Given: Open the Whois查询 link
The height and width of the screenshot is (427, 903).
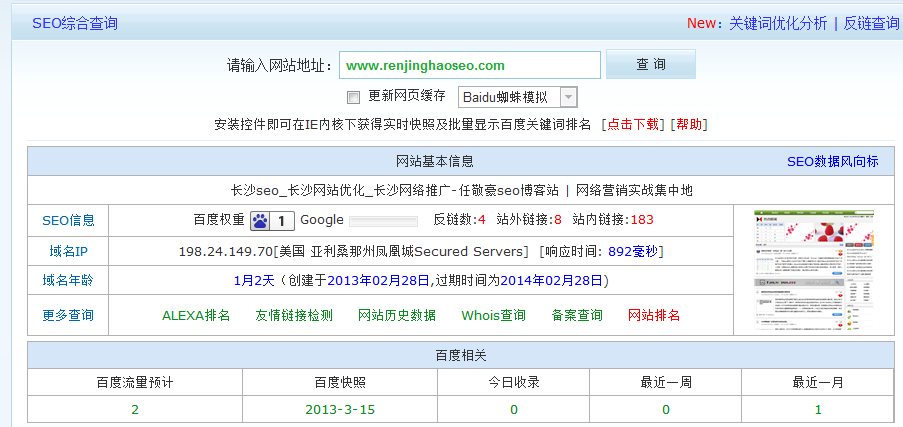Looking at the screenshot, I should tap(494, 316).
